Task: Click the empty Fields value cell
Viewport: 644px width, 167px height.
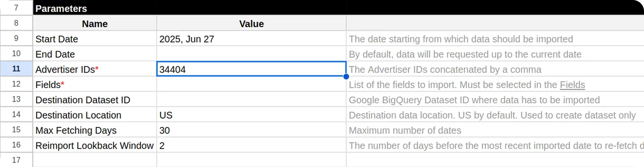Action: (x=251, y=85)
